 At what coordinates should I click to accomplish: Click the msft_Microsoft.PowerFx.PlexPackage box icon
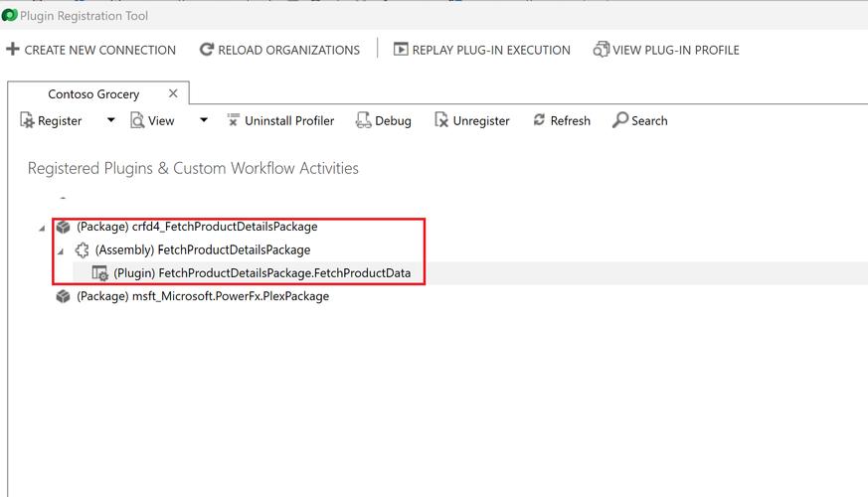[63, 296]
